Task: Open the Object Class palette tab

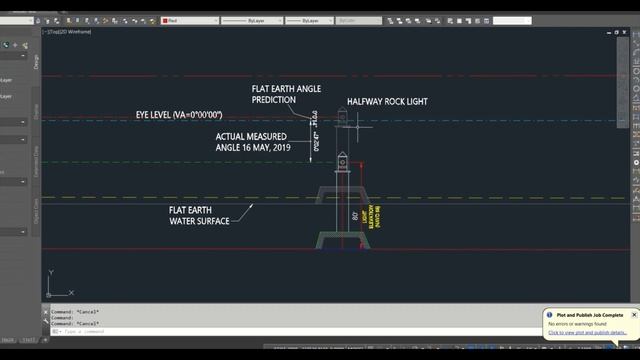Action: [36, 211]
